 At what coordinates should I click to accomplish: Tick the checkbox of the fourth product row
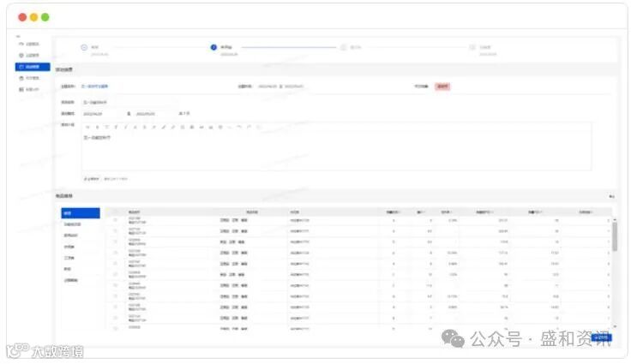pos(116,253)
